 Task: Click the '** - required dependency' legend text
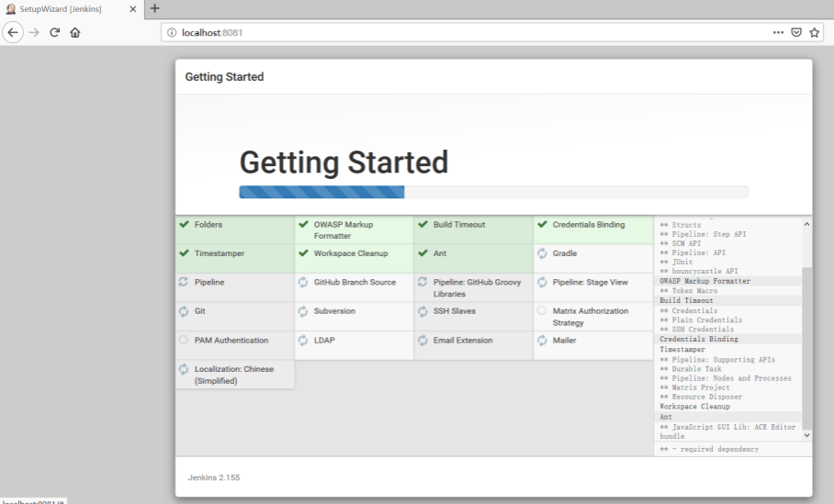pos(709,449)
